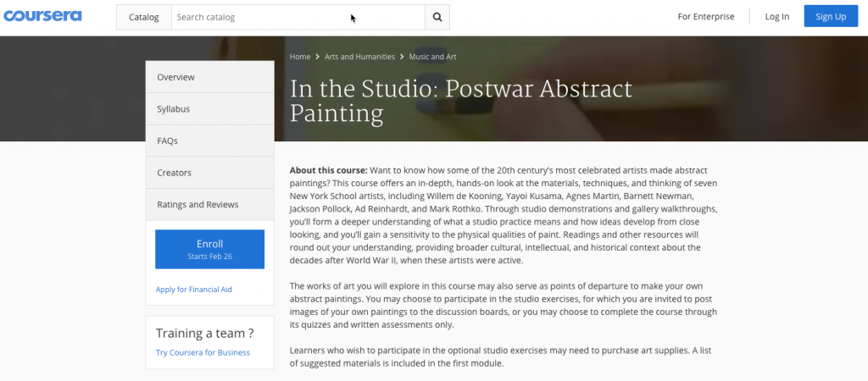Click the magnifying glass search icon
Viewport: 868px width, 381px height.
coord(437,17)
